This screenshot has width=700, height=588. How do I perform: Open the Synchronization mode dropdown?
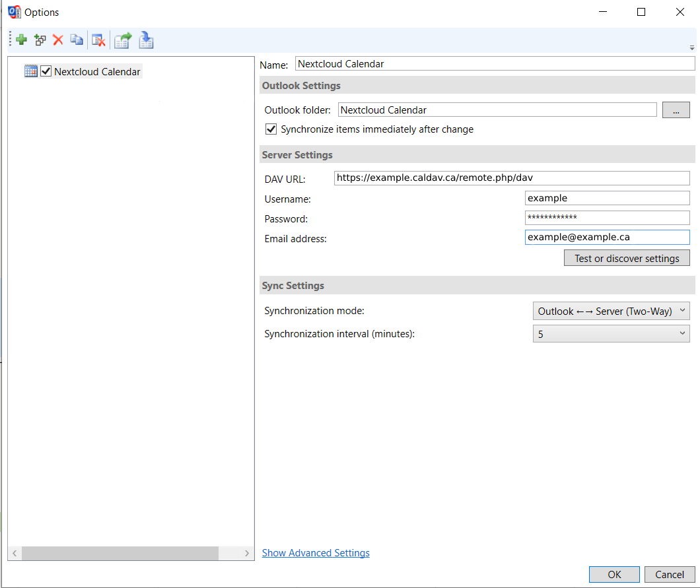(x=611, y=311)
